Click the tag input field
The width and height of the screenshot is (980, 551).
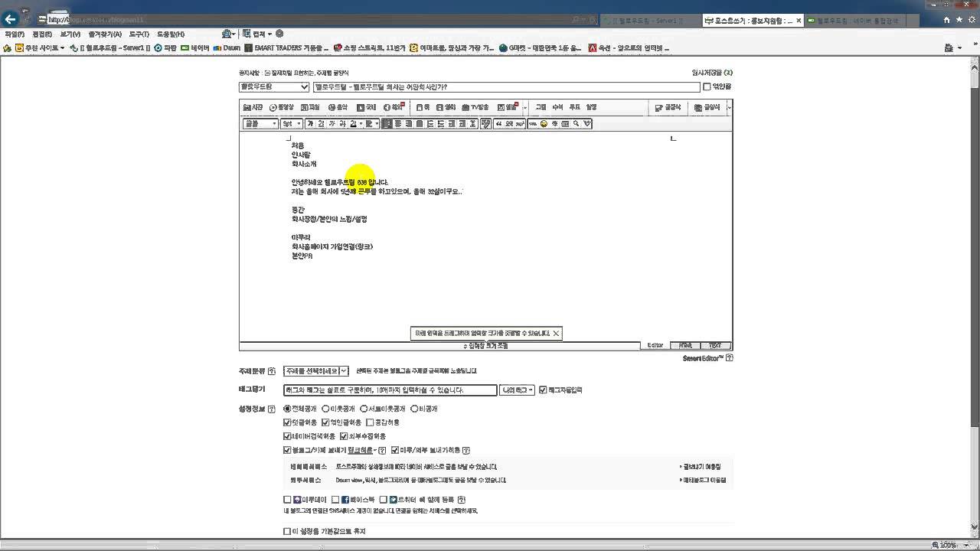[390, 390]
